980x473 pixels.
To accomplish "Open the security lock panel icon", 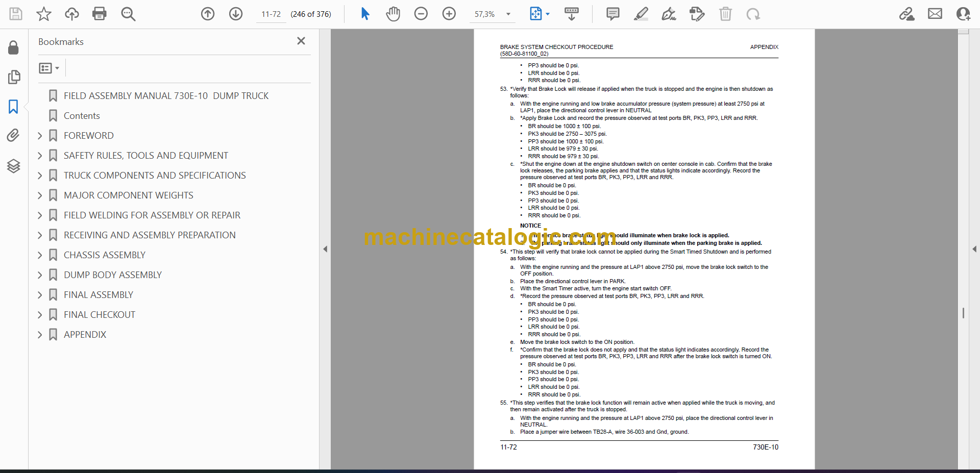I will (14, 48).
